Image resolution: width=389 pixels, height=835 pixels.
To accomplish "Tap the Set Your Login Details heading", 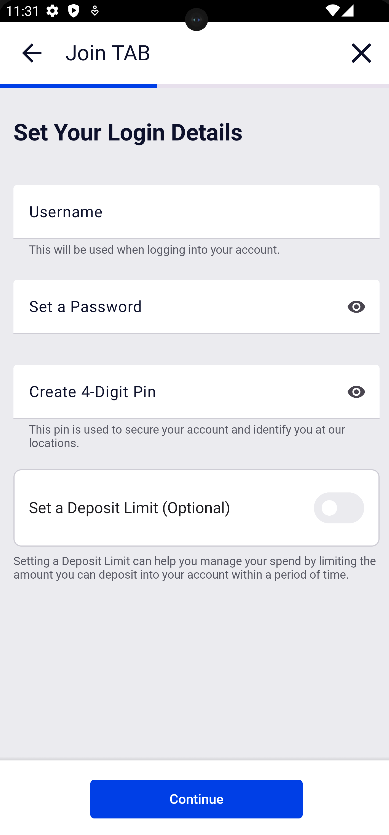I will coord(128,133).
